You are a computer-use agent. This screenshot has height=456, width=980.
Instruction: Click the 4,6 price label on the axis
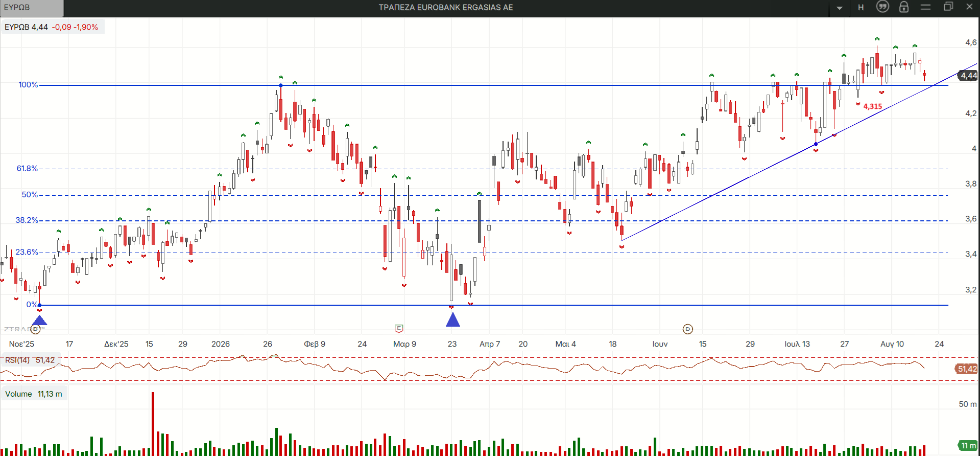point(971,42)
